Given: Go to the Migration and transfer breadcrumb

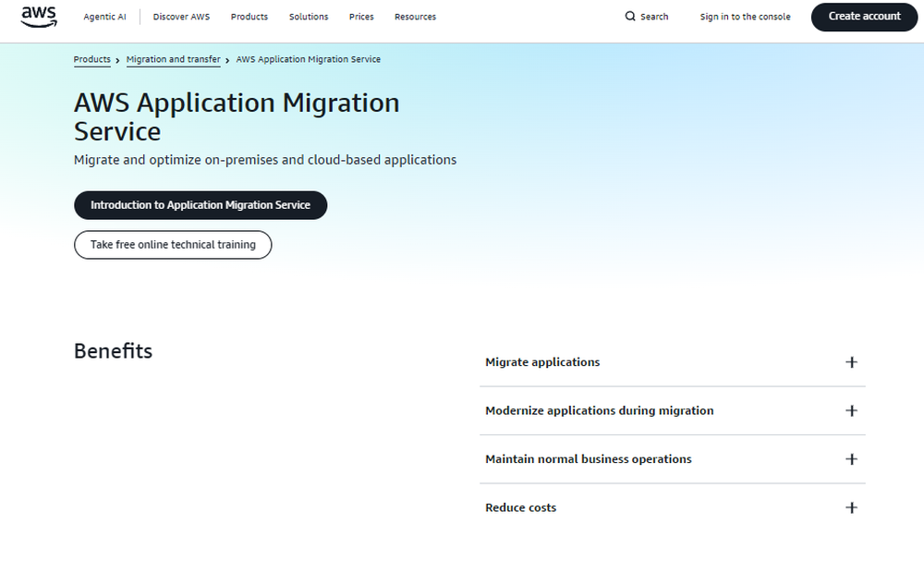Looking at the screenshot, I should click(x=174, y=59).
